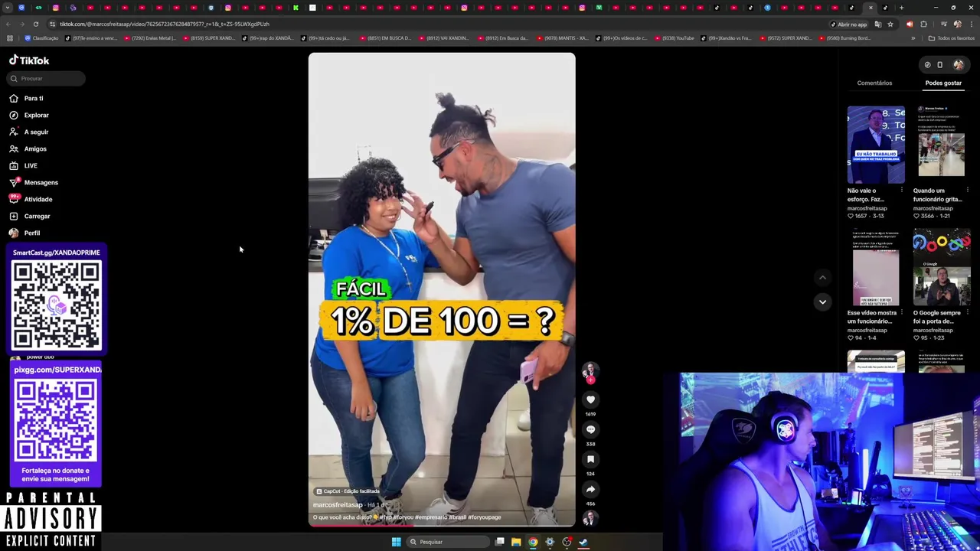Go to previous video with up chevron
The image size is (980, 551).
coord(822,278)
